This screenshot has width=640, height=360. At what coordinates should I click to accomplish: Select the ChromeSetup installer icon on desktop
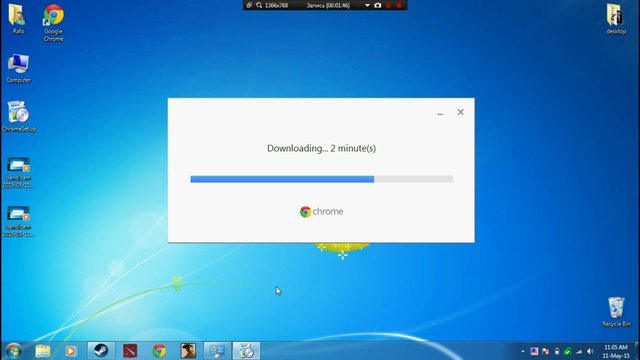[x=18, y=116]
